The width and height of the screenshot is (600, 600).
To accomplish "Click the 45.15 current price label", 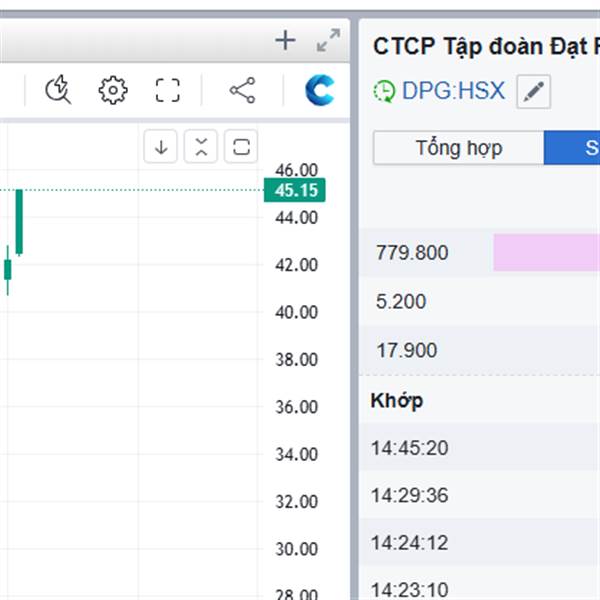I will coord(295,190).
